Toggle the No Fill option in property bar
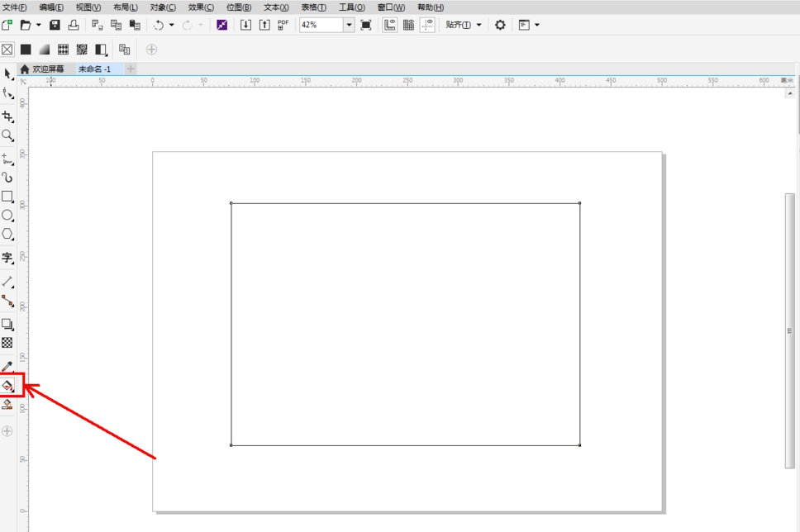800x532 pixels. 7,50
